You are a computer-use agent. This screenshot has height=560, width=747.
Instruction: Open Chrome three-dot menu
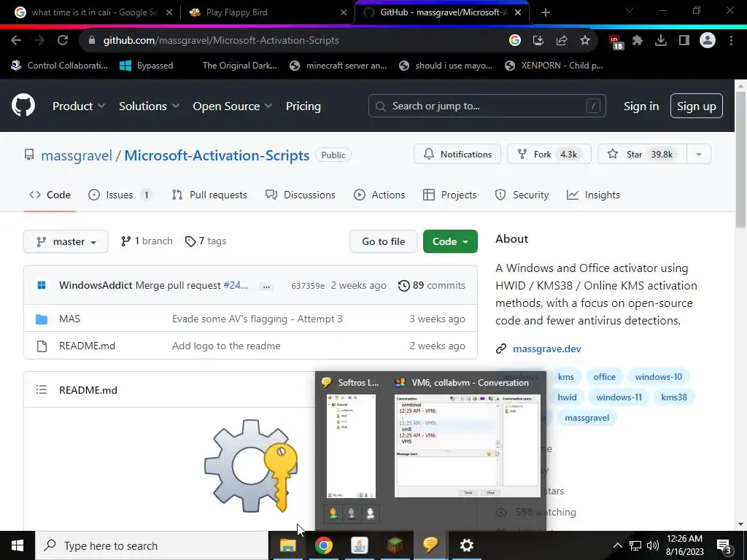[731, 41]
